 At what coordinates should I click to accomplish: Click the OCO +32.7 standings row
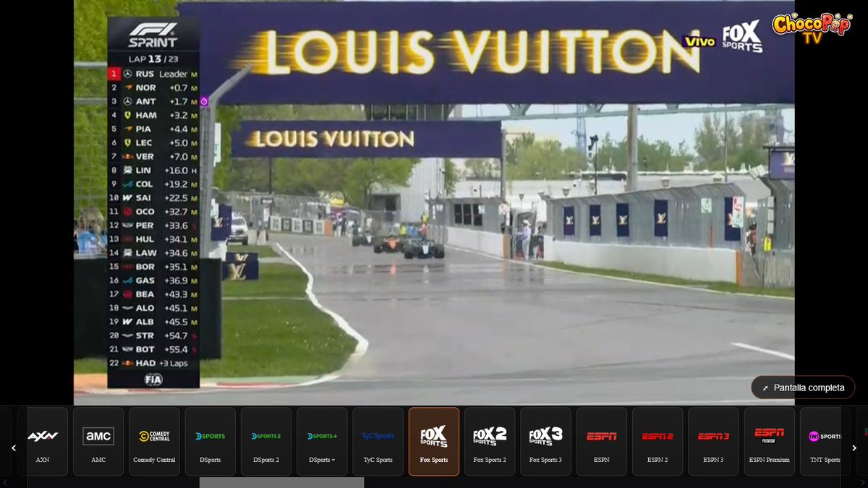[x=153, y=211]
